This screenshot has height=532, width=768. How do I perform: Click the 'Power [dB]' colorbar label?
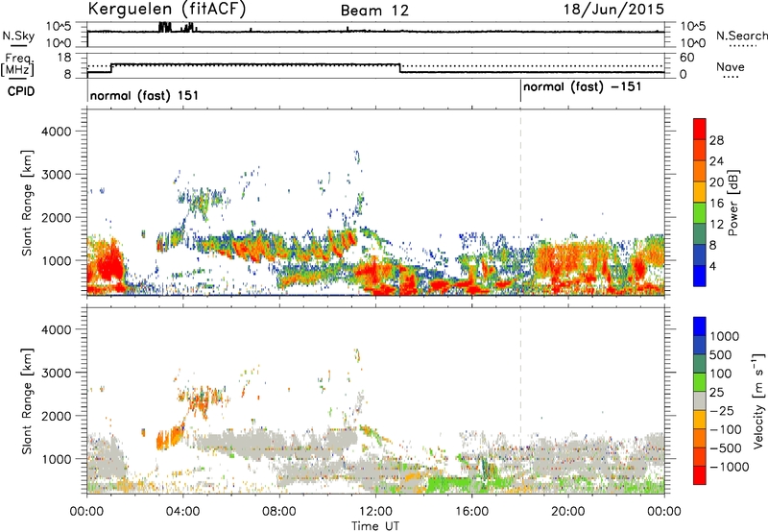pos(732,203)
